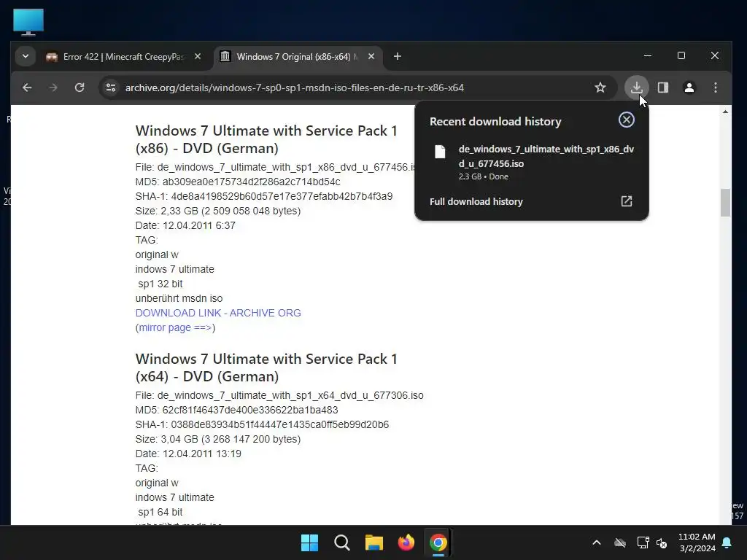Click MD5 62cf81f46437de400e336622ba1ba483 text
This screenshot has width=747, height=560.
coord(237,410)
